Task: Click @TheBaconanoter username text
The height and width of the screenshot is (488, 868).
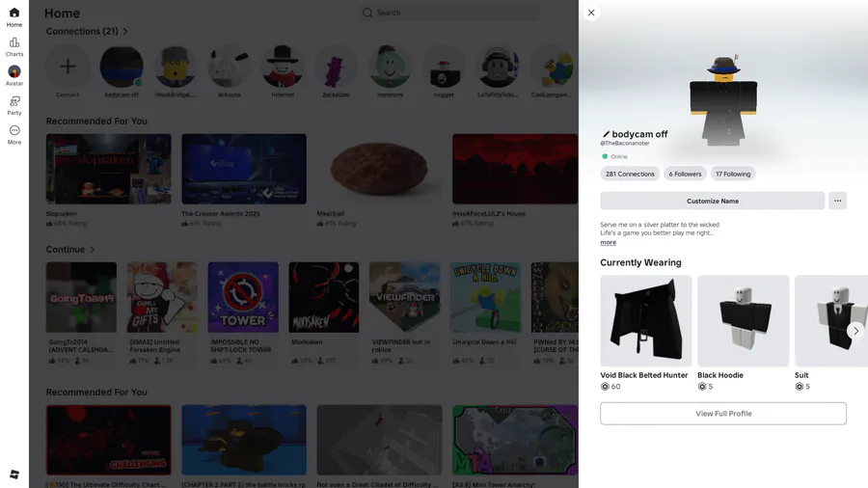Action: coord(624,144)
